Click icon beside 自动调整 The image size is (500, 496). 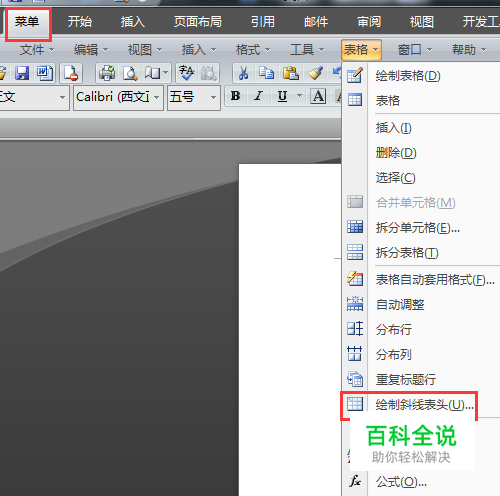[355, 304]
